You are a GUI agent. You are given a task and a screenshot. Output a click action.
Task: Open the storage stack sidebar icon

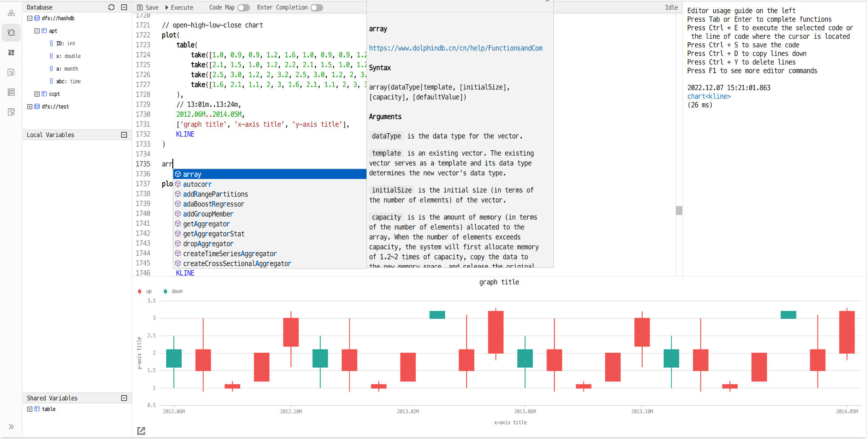point(11,92)
